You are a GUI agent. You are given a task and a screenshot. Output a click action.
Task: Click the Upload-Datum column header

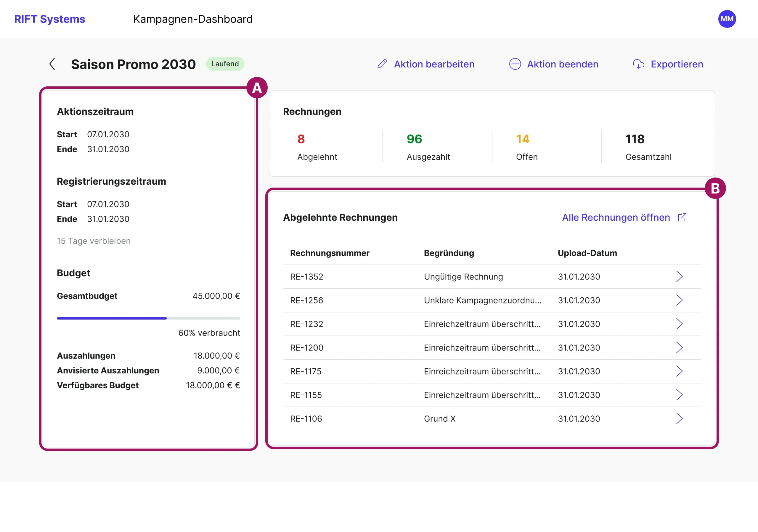[x=587, y=253]
